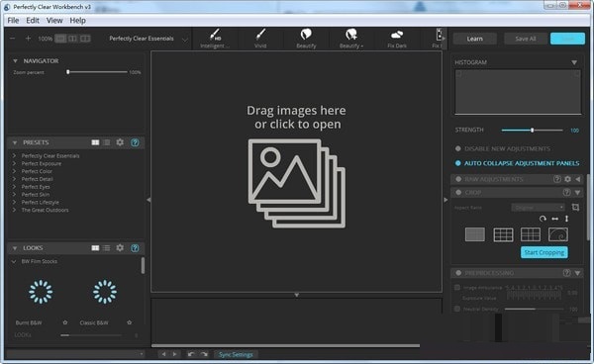Switch Looks panel to grid view

coord(95,248)
